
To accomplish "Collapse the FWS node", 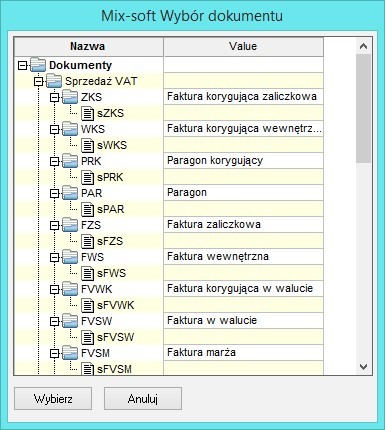I will [x=55, y=257].
